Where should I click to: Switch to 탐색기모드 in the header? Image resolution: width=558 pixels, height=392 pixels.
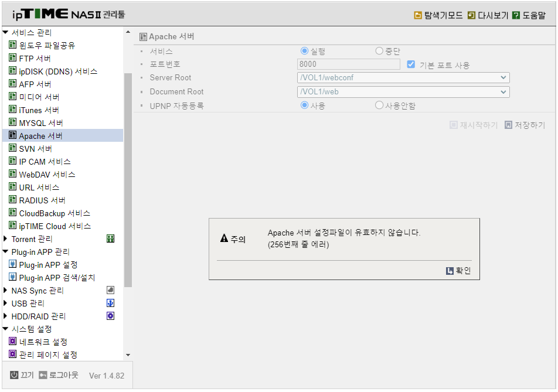(438, 15)
